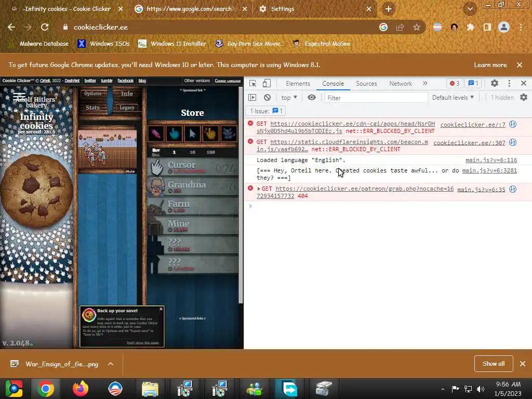The image size is (532, 399).
Task: Mute the grandma building row
Action: tap(130, 171)
